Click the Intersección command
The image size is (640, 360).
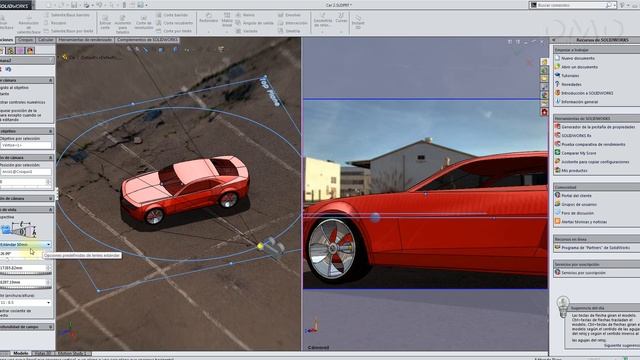point(293,23)
